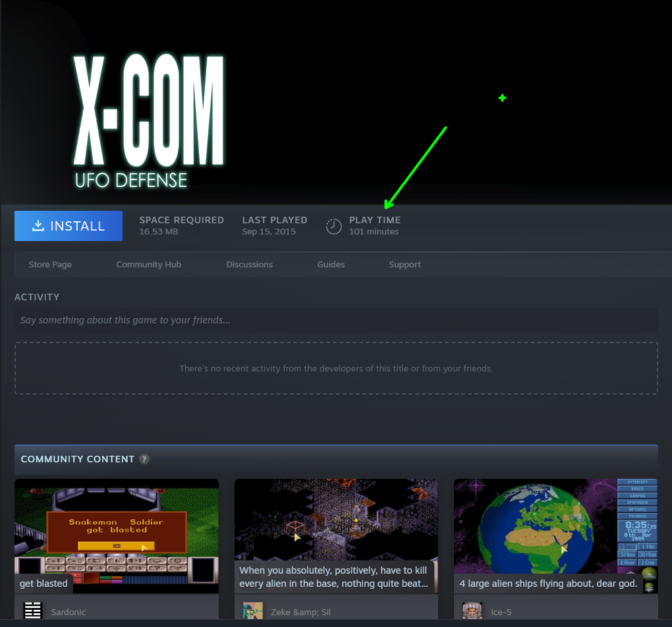The width and height of the screenshot is (672, 627).
Task: Click the '16.53 MB' size value
Action: [x=159, y=231]
